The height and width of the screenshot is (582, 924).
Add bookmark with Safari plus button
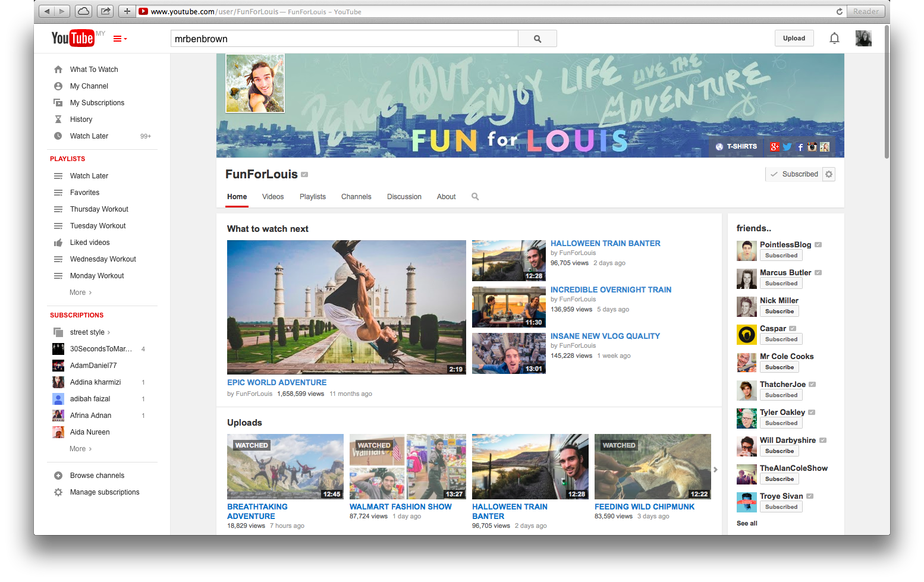(x=127, y=11)
